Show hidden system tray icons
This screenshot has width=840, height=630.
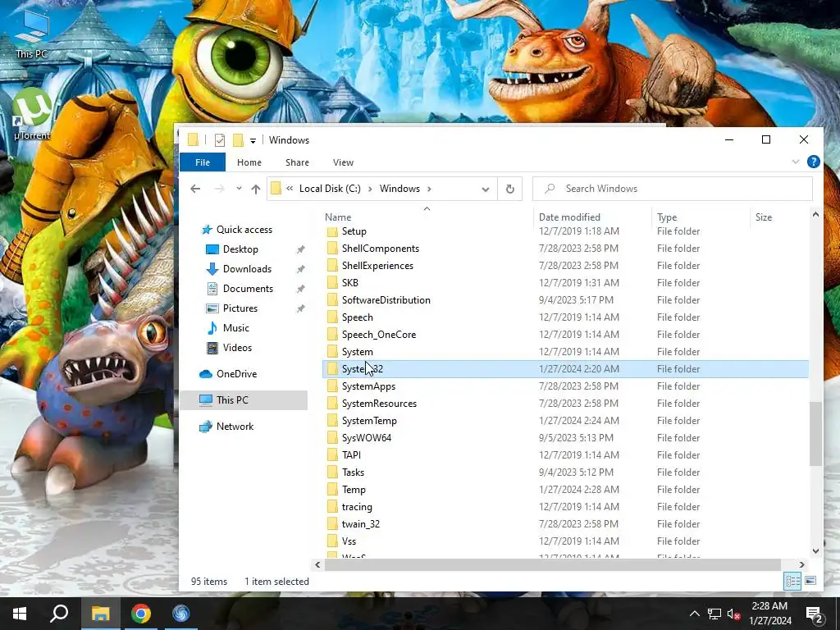(x=694, y=614)
